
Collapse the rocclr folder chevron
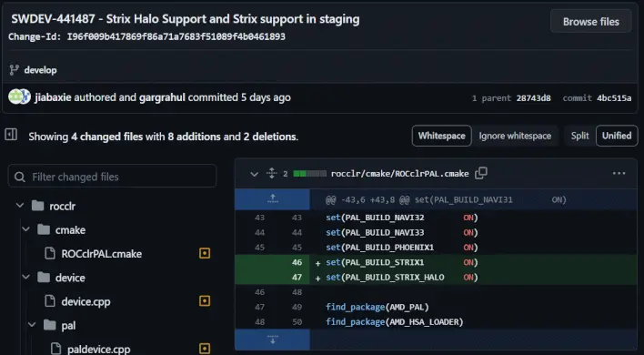click(20, 206)
